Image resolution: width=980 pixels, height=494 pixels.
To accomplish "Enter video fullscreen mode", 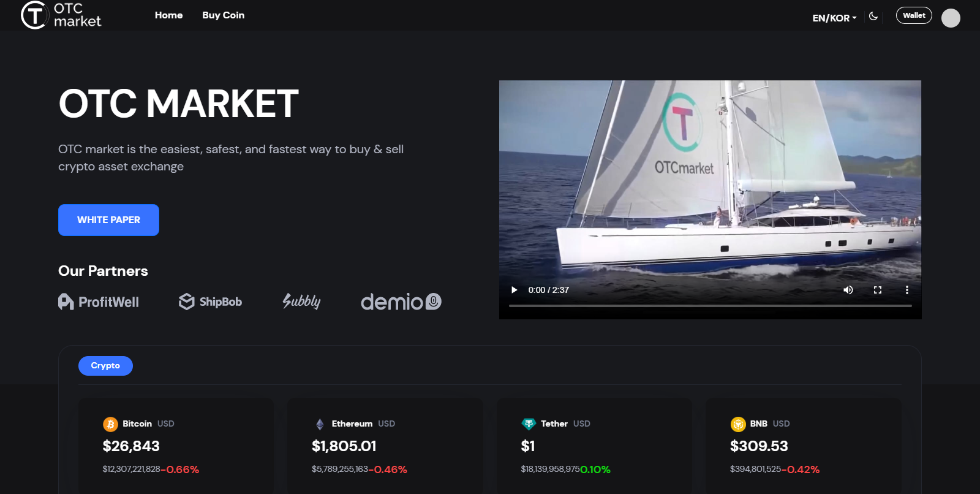I will point(878,290).
